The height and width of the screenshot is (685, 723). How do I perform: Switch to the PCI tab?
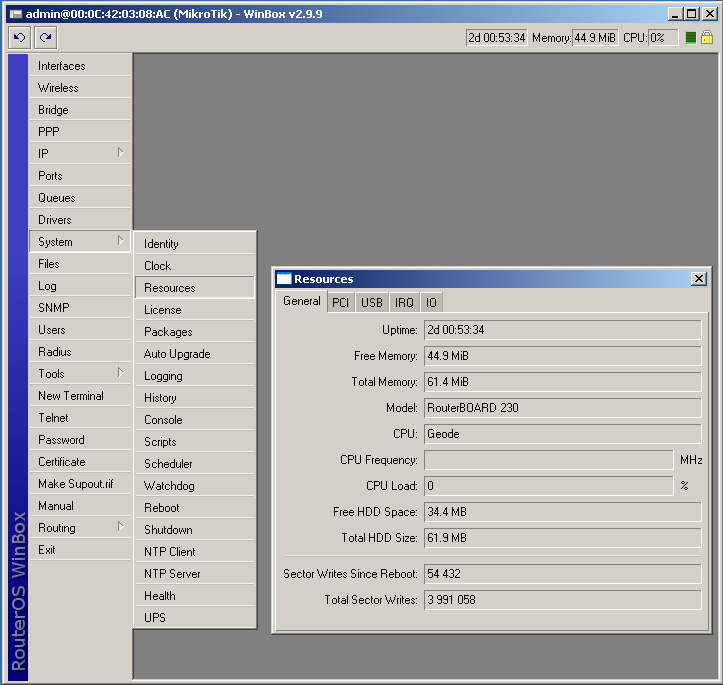point(341,302)
